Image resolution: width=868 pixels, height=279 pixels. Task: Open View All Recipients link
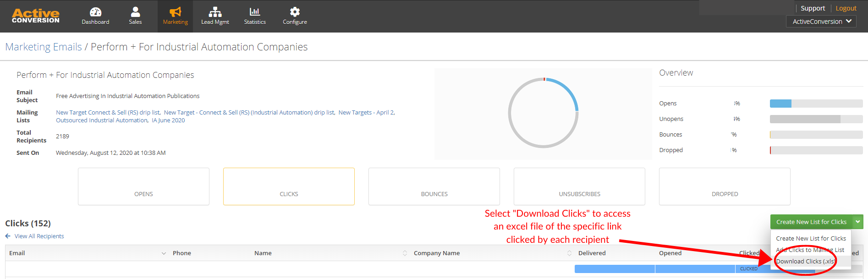tap(39, 236)
